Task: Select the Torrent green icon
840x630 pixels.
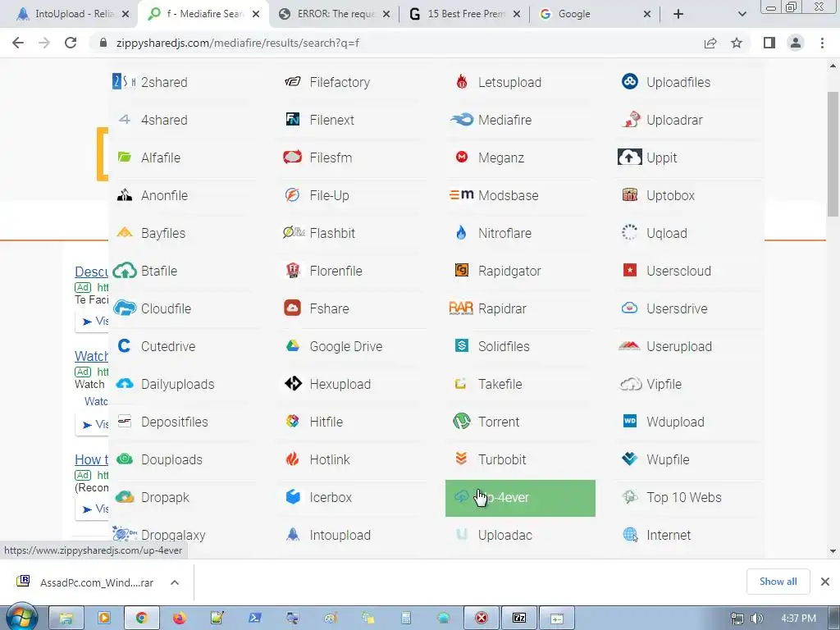Action: pos(461,422)
